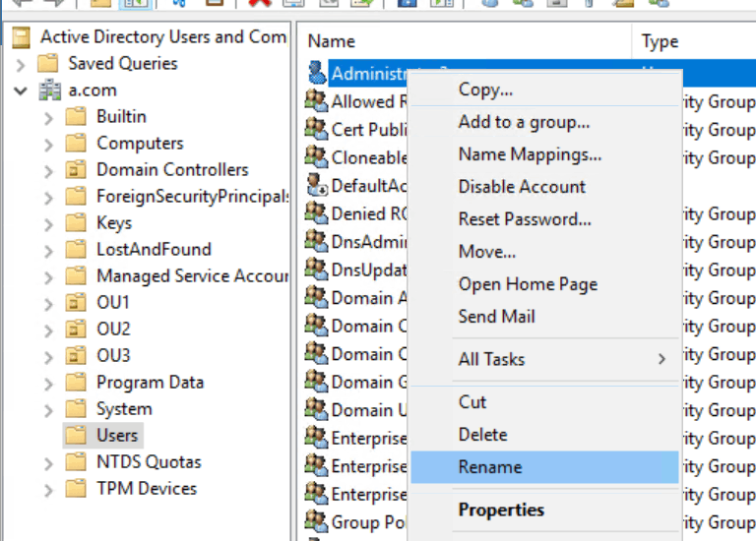The height and width of the screenshot is (541, 756).
Task: Open the All Tasks submenu arrow
Action: click(661, 359)
